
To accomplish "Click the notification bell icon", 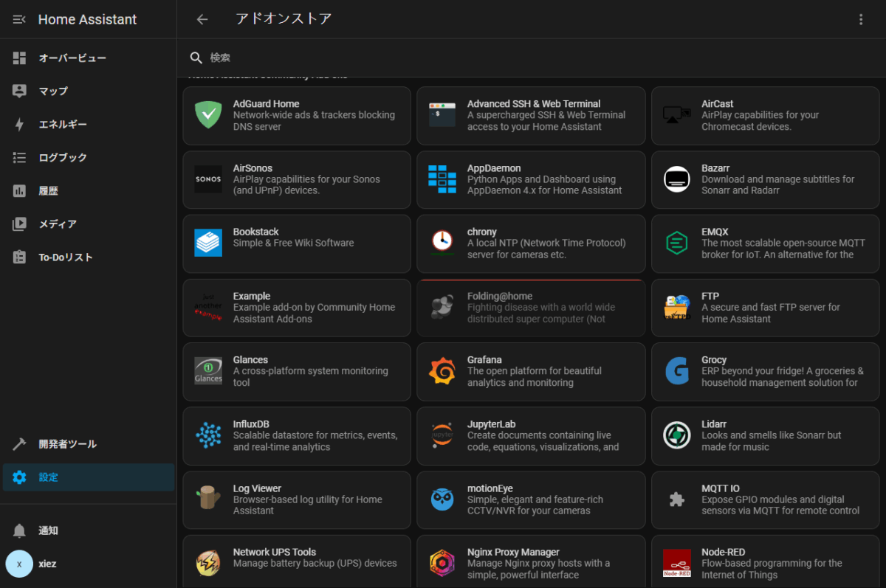I will tap(20, 530).
